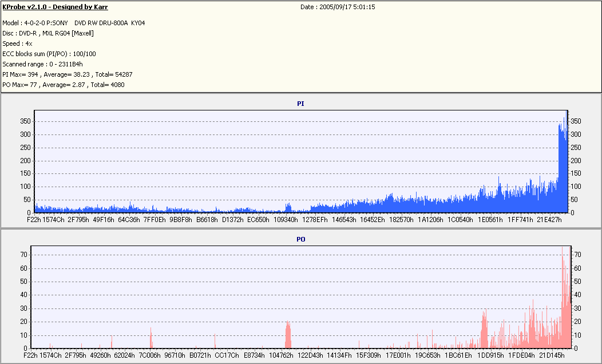The image size is (602, 364).
Task: Click '1FDE04h' label under the PO chart
Action: click(x=521, y=355)
